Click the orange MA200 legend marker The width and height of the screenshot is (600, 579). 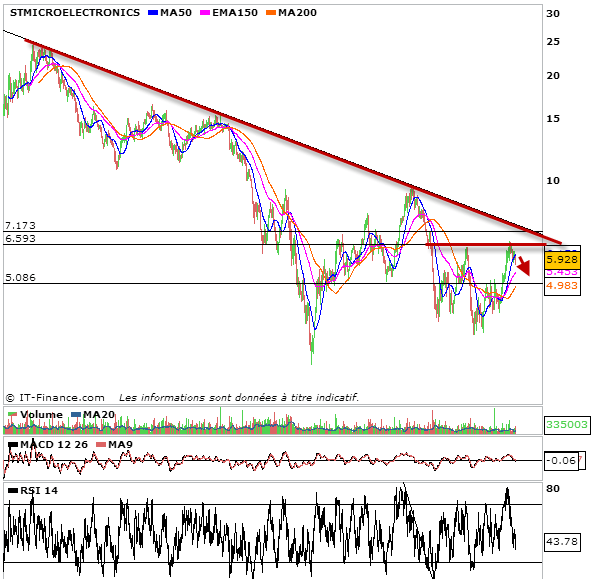click(x=272, y=13)
